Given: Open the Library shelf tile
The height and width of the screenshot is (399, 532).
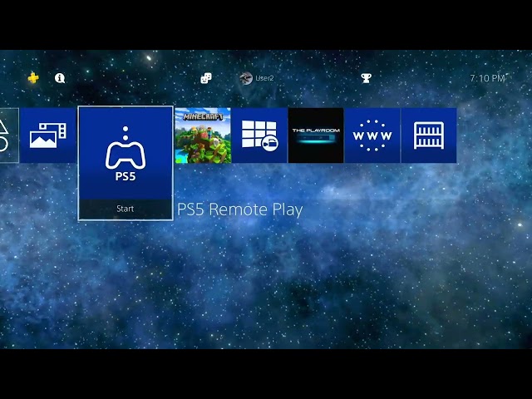Looking at the screenshot, I should click(429, 135).
